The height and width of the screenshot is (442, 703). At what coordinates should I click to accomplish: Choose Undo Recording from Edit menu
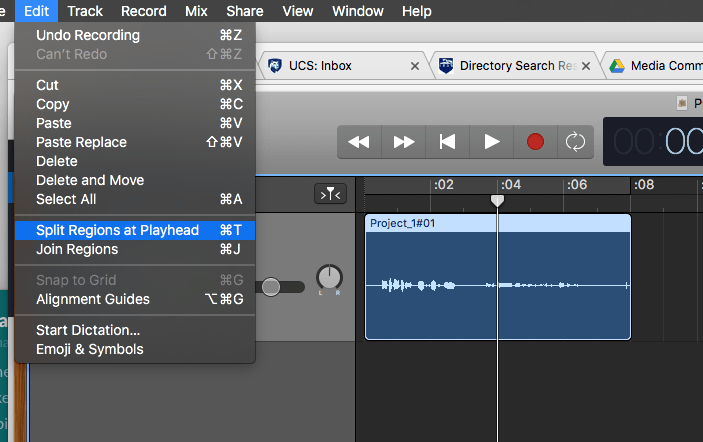point(135,35)
